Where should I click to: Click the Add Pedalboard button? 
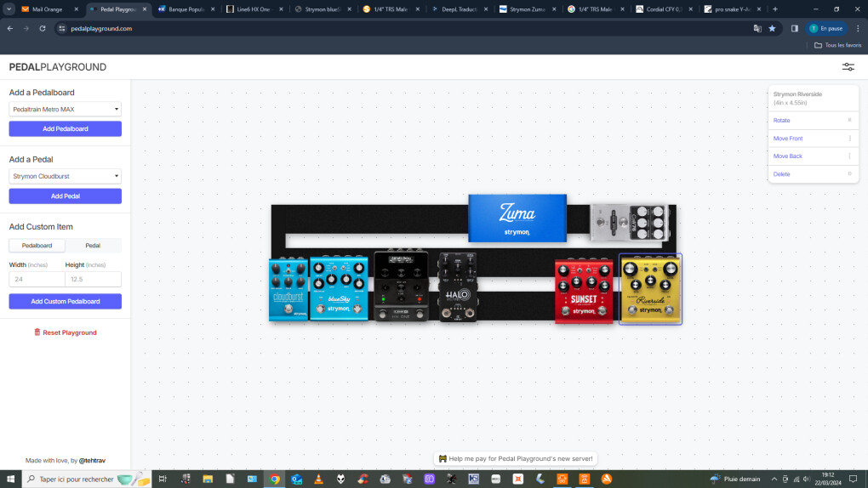[x=66, y=128]
